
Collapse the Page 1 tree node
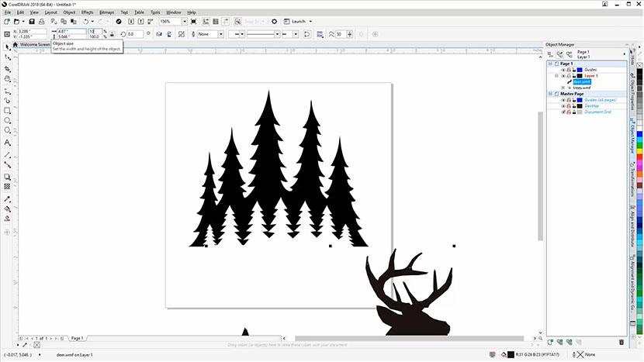click(549, 64)
